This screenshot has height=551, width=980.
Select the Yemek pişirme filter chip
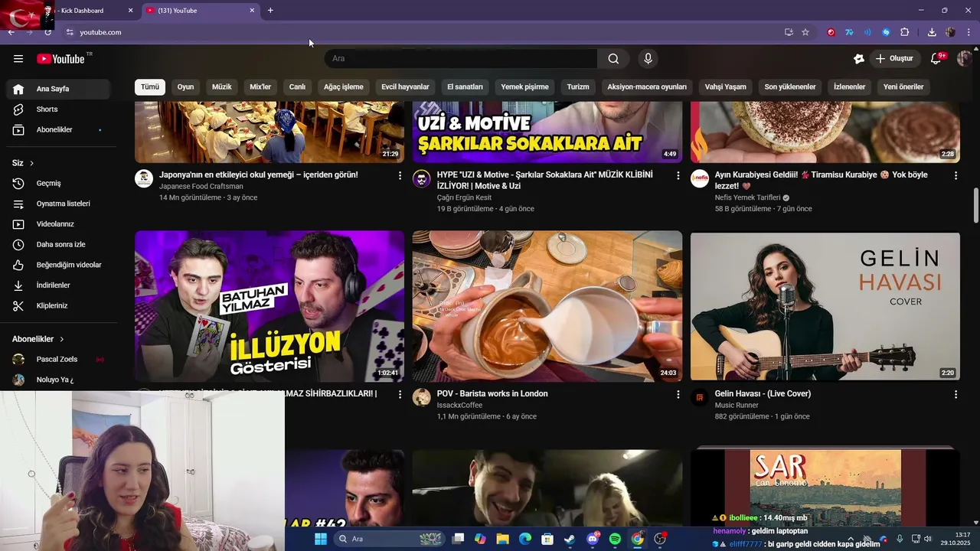coord(524,86)
